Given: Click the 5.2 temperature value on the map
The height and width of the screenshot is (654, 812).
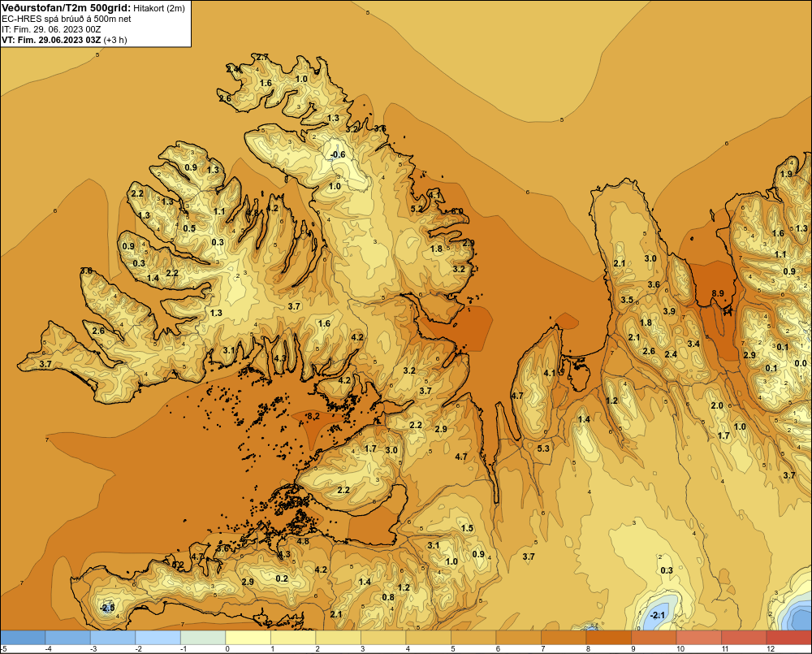Looking at the screenshot, I should (417, 209).
